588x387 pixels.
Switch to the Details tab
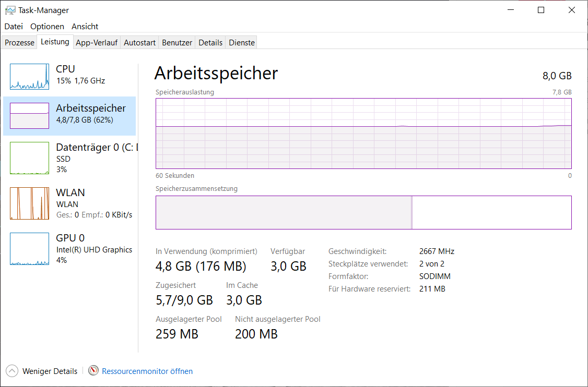click(210, 43)
